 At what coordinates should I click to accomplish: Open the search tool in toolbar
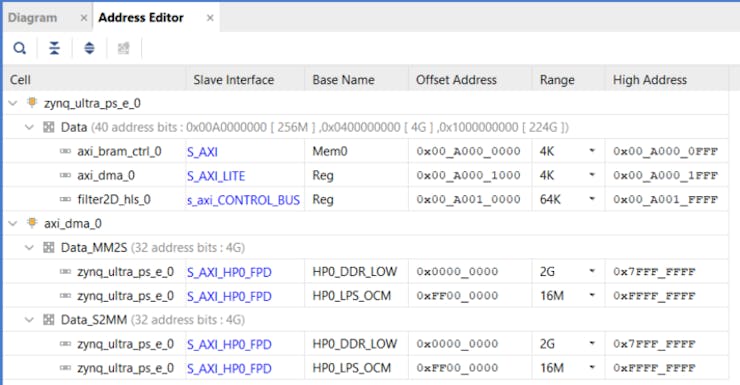20,48
